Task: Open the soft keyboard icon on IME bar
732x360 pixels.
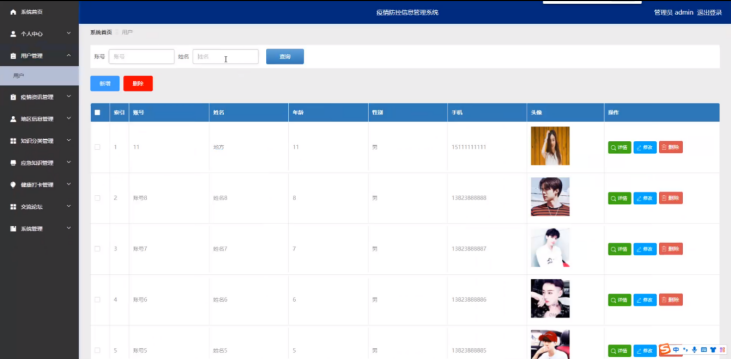Action: pyautogui.click(x=704, y=349)
